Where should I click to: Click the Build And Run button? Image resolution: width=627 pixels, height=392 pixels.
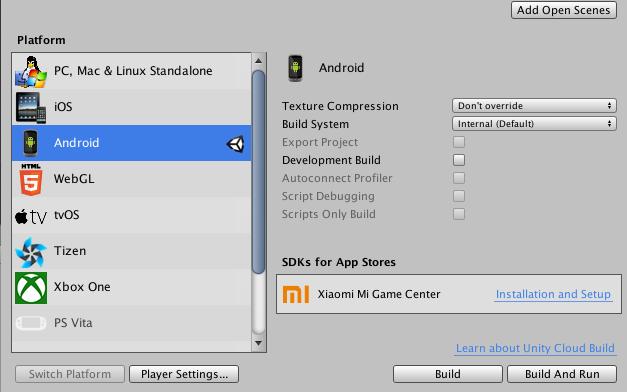pos(562,374)
